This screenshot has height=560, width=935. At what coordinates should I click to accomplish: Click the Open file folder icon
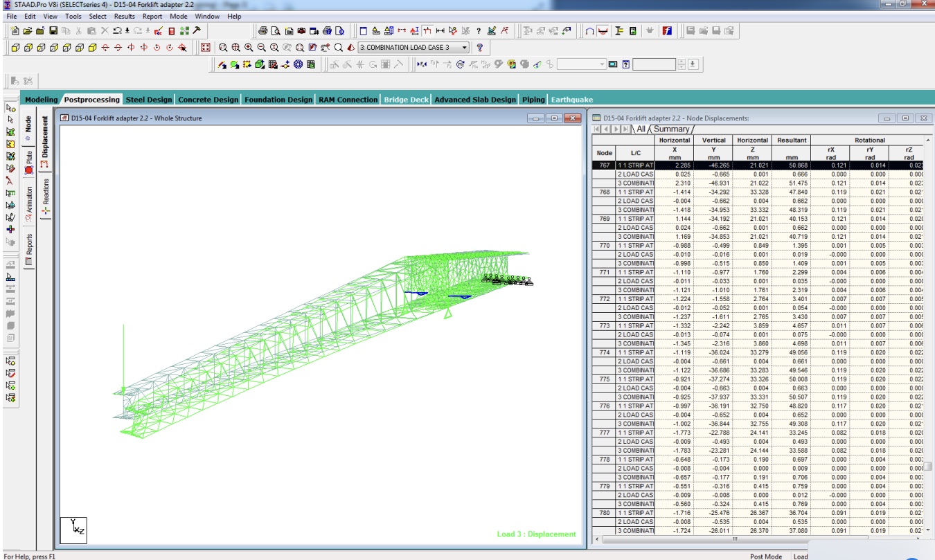28,30
